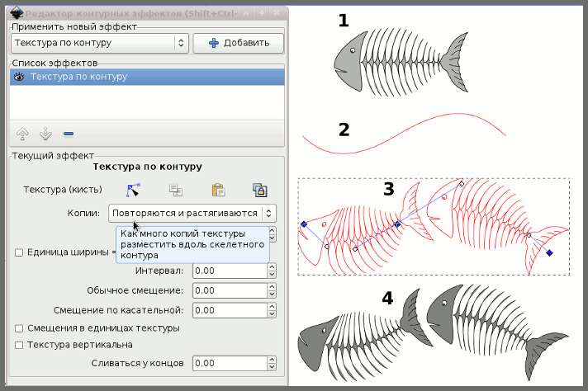Image resolution: width=588 pixels, height=391 pixels.
Task: Click the link-to-path lock icon
Action: coord(259,190)
